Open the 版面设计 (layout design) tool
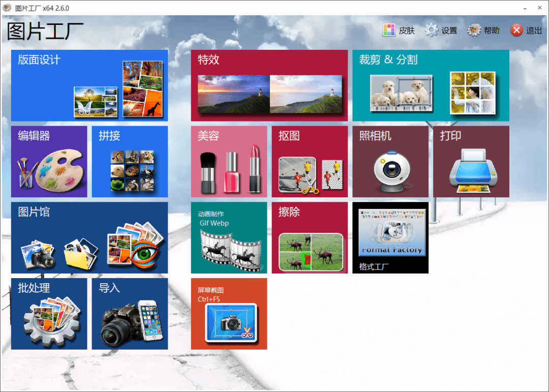The image size is (549, 392). pos(89,85)
